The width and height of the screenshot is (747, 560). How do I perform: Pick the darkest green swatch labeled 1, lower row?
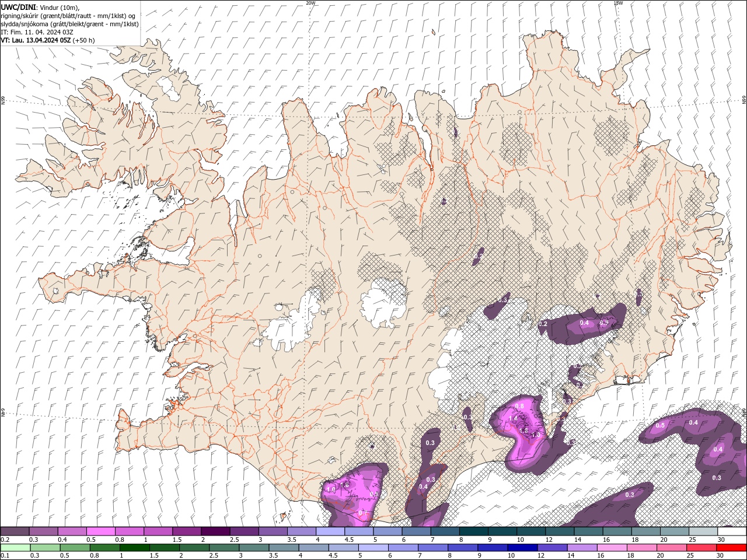coord(134,548)
